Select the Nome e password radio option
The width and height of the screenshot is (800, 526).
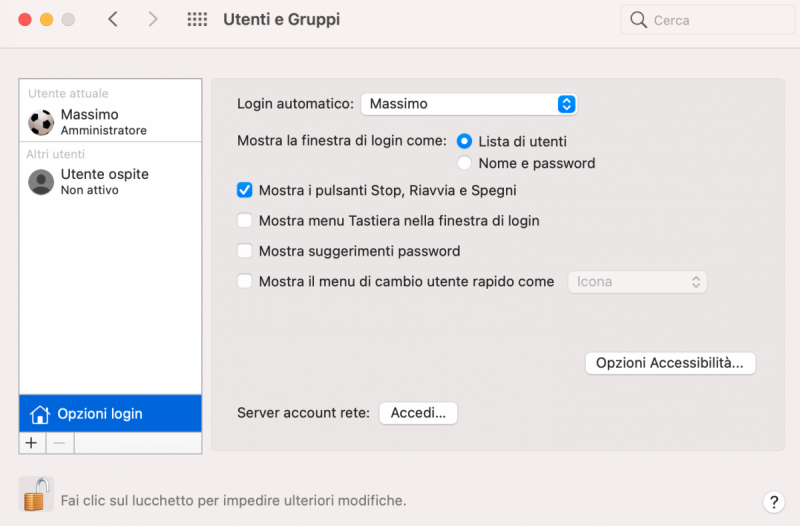point(464,163)
